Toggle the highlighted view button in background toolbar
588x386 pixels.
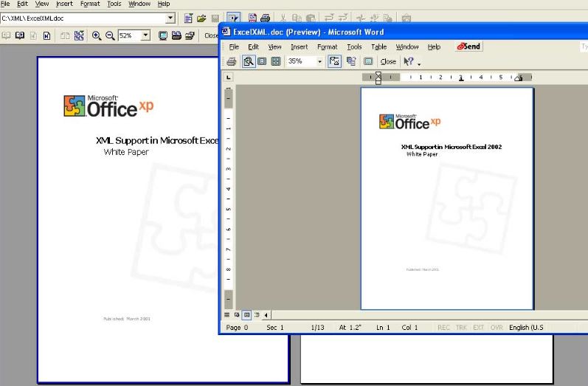point(233,18)
